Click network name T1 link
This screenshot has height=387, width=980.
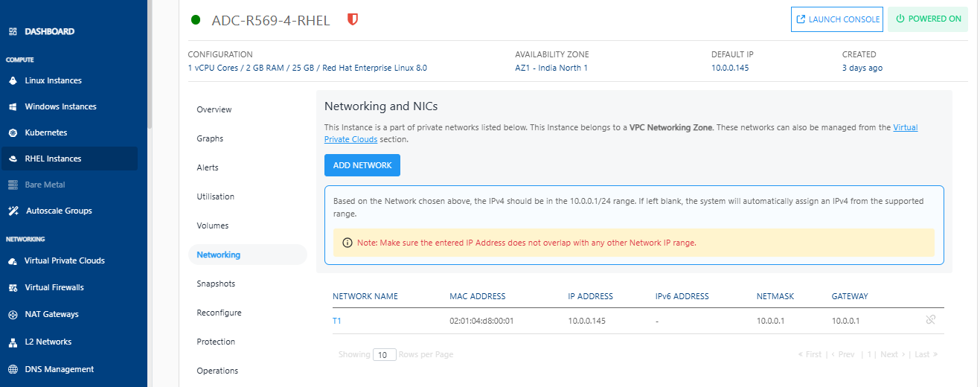(337, 321)
